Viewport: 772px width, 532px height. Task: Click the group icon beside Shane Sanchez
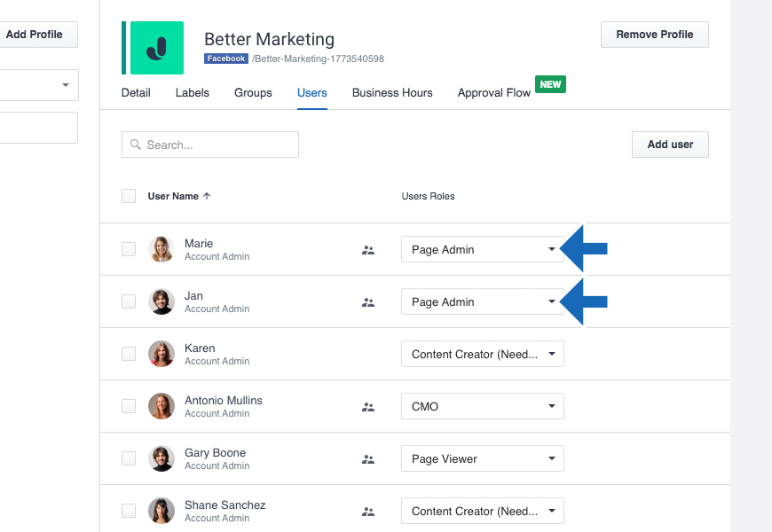368,512
